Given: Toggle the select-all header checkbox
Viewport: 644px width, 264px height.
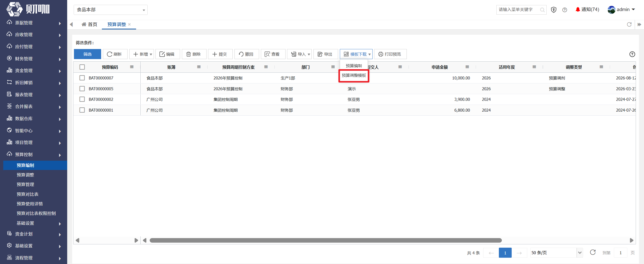Looking at the screenshot, I should [82, 67].
